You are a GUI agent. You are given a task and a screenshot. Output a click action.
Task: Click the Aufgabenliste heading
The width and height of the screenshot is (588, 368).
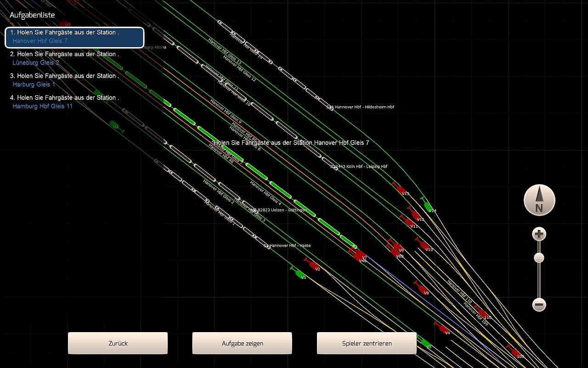click(32, 15)
